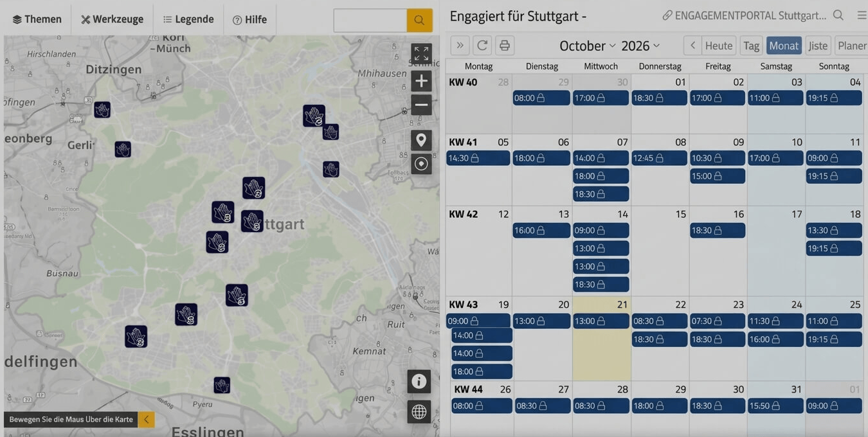
Task: Open the map info button
Action: (x=419, y=382)
